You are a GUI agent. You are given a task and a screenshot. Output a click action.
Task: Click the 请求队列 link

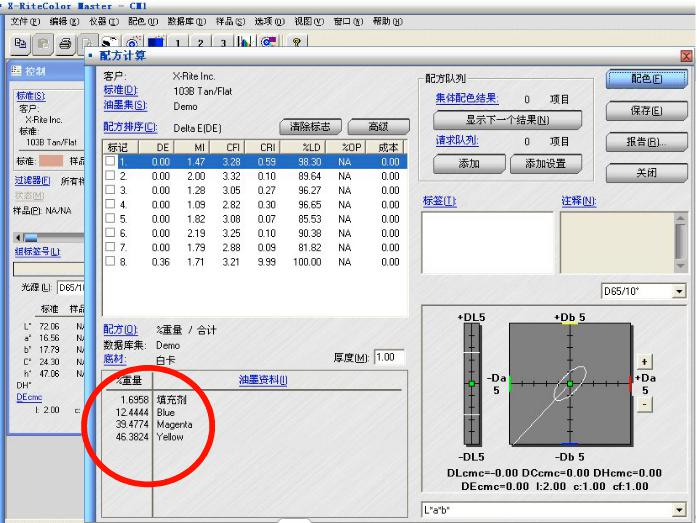tap(457, 140)
